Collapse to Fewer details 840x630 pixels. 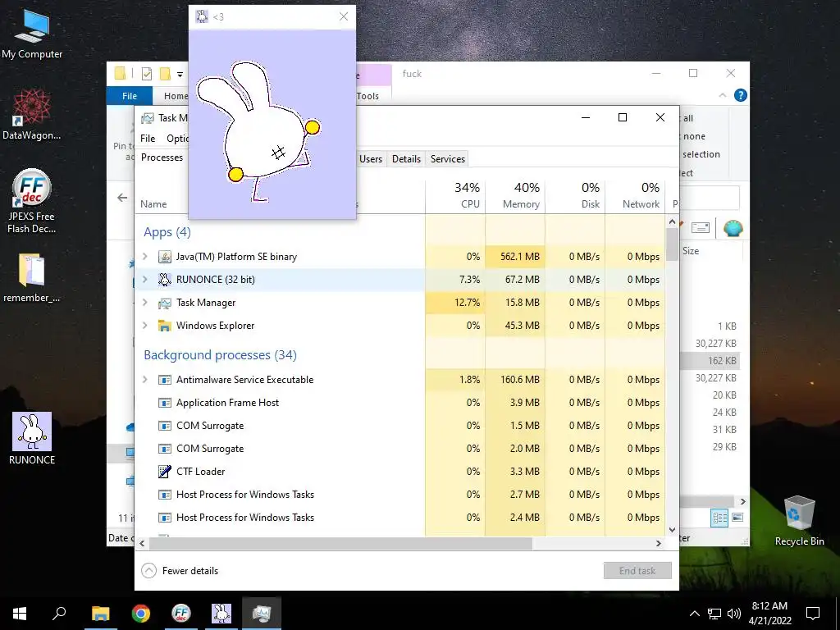(180, 571)
